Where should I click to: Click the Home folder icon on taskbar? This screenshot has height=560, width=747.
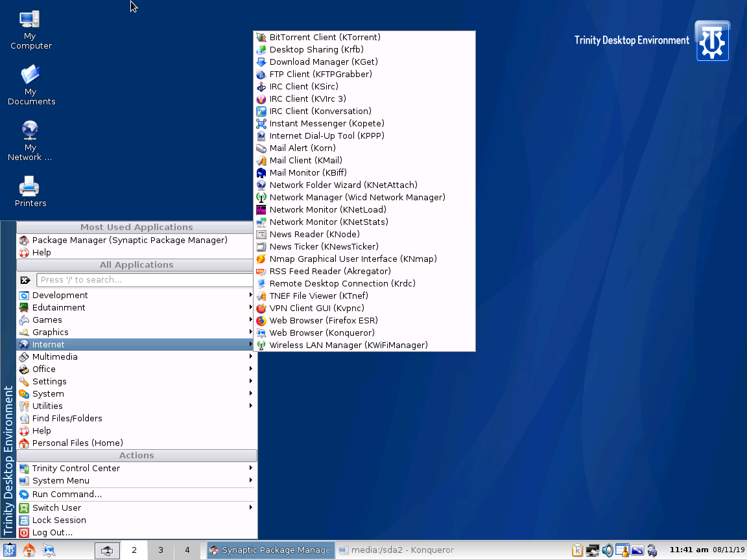[x=29, y=550]
